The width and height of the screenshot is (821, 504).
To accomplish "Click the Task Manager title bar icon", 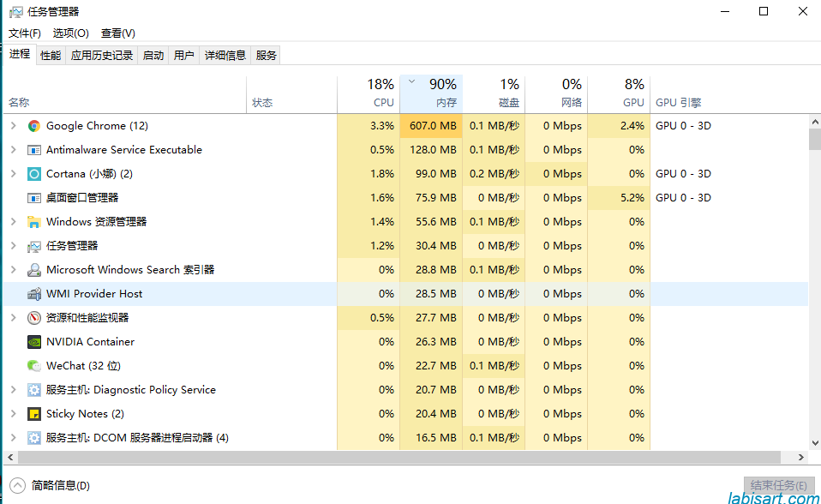I will (x=16, y=11).
